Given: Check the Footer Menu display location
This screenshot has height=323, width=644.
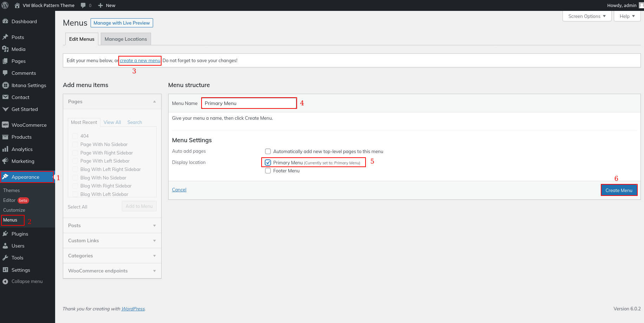Looking at the screenshot, I should [268, 171].
